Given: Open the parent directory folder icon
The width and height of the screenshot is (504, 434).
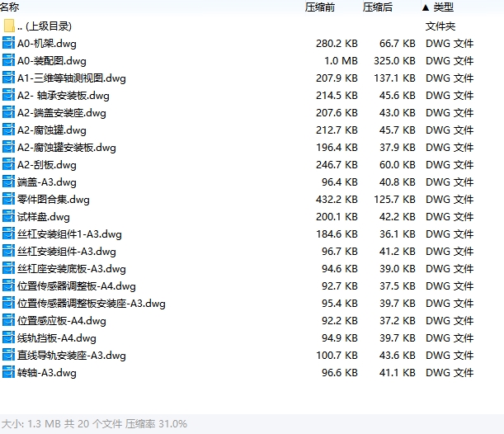Looking at the screenshot, I should click(9, 26).
